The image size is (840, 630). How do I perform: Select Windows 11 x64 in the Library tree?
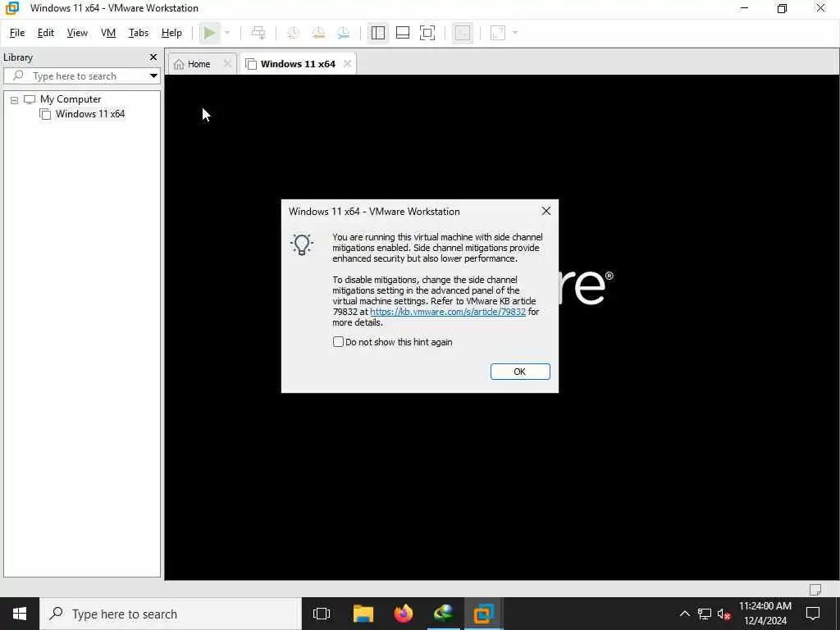[90, 113]
